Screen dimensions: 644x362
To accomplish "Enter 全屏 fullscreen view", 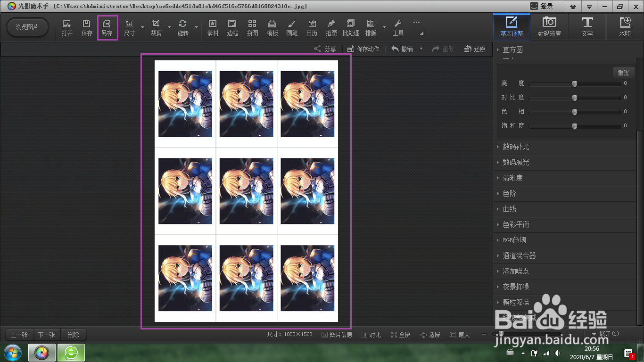I will [401, 335].
